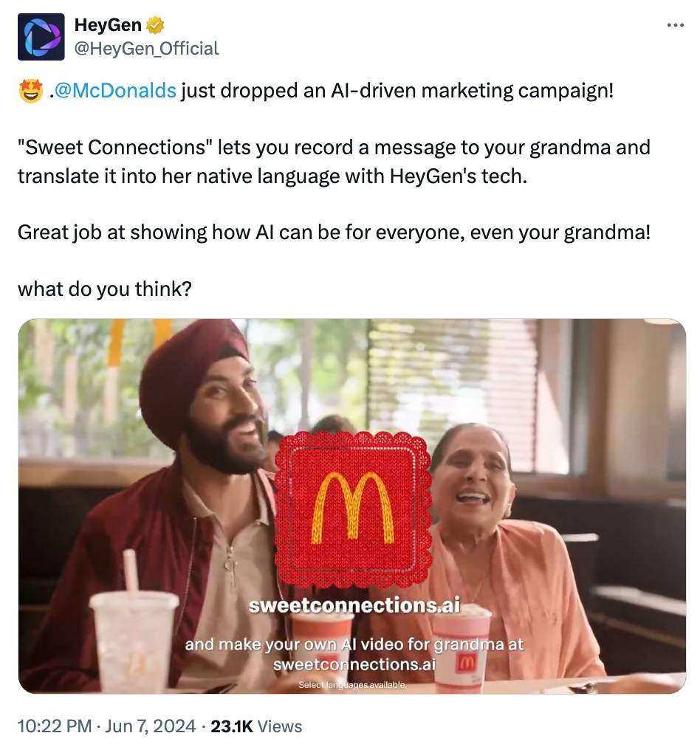Click the knitted McDonald's golden arches logo

tap(353, 509)
